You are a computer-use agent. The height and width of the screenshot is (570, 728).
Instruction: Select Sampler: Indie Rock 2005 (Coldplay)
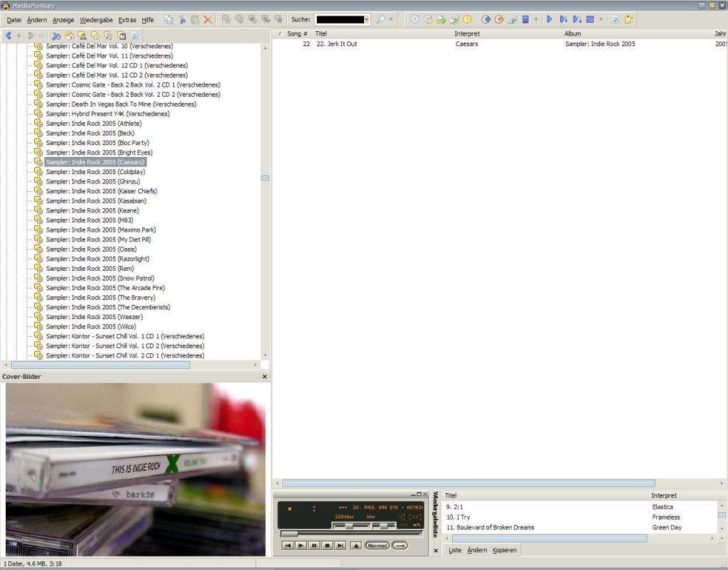(x=95, y=172)
